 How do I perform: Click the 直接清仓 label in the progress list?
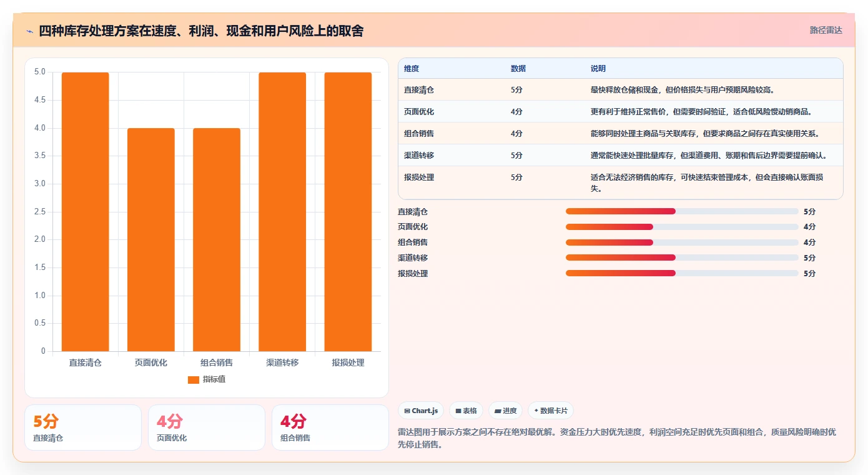413,212
